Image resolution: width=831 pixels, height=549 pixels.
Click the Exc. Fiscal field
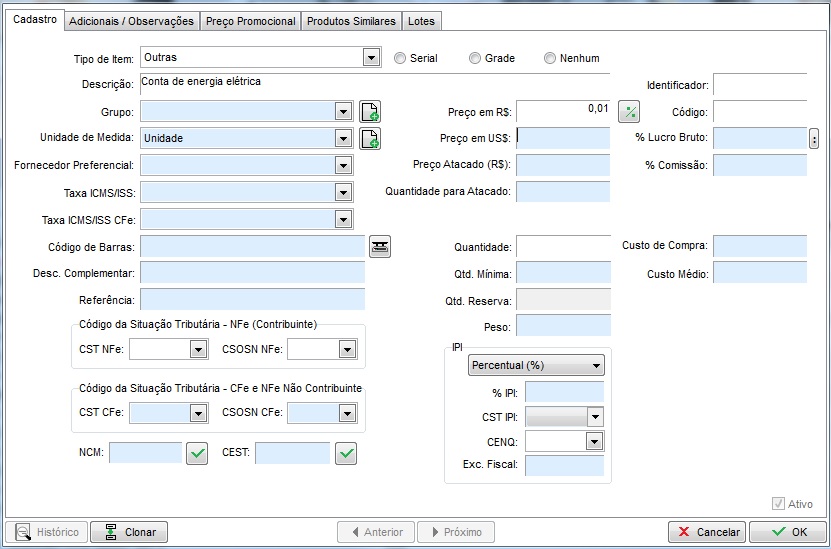(x=564, y=465)
